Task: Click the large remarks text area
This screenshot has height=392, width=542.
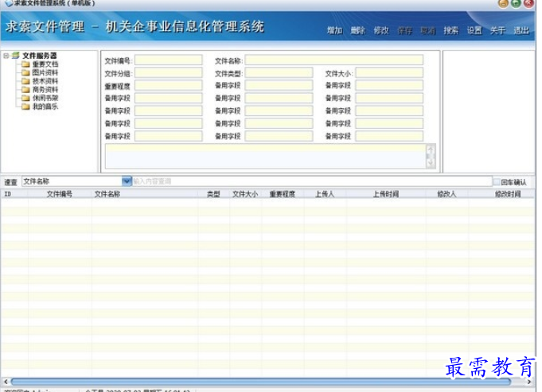Action: [266, 157]
